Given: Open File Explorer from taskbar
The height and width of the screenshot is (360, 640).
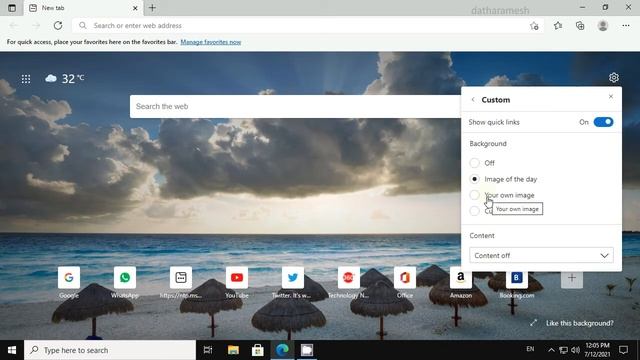Looking at the screenshot, I should coord(233,350).
